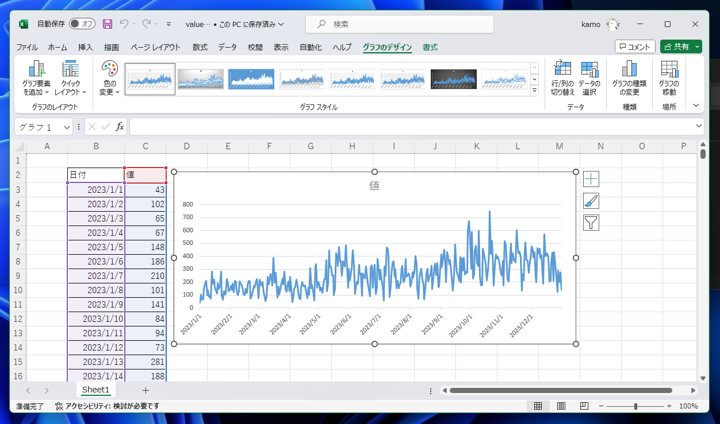Switch to Page Break Preview in status bar
This screenshot has height=424, width=720.
(x=582, y=406)
